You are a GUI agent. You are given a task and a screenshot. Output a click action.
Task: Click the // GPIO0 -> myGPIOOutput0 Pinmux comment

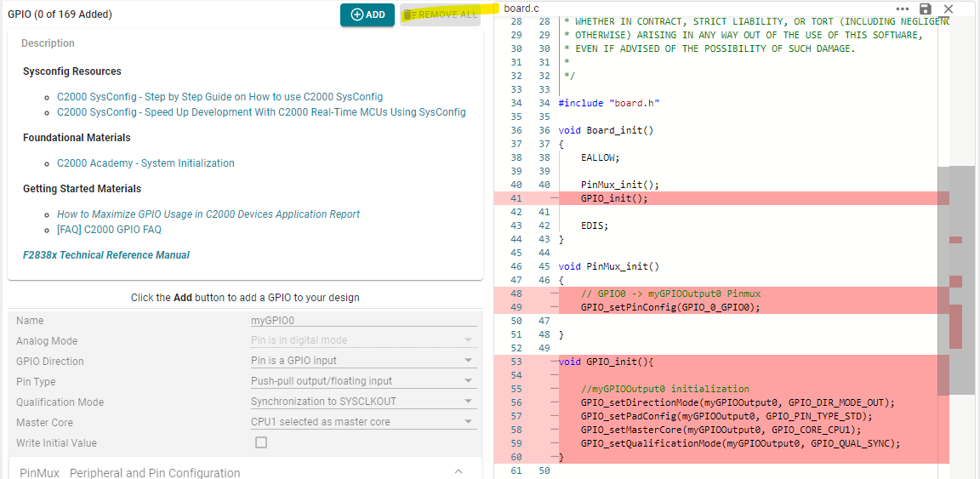tap(670, 294)
